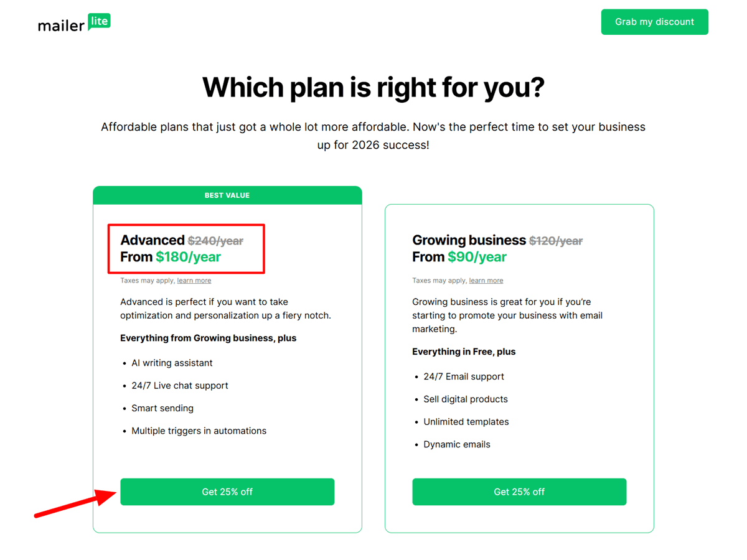
Task: Select the highlighted $180/year price
Action: coord(188,256)
